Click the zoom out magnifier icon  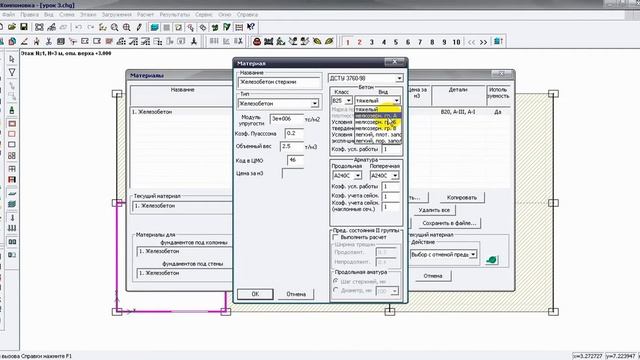click(115, 27)
